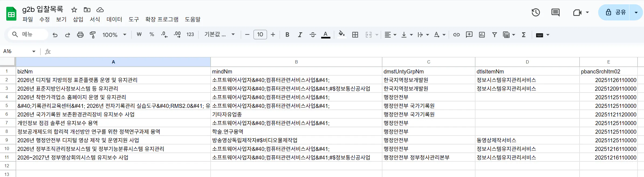Select cell containing 학술.연구용역

coord(296,132)
